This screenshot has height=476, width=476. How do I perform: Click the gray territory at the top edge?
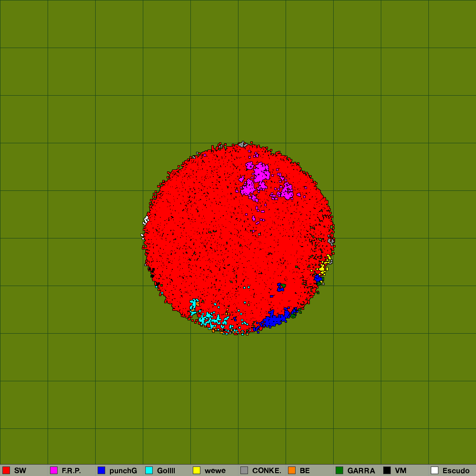[242, 144]
